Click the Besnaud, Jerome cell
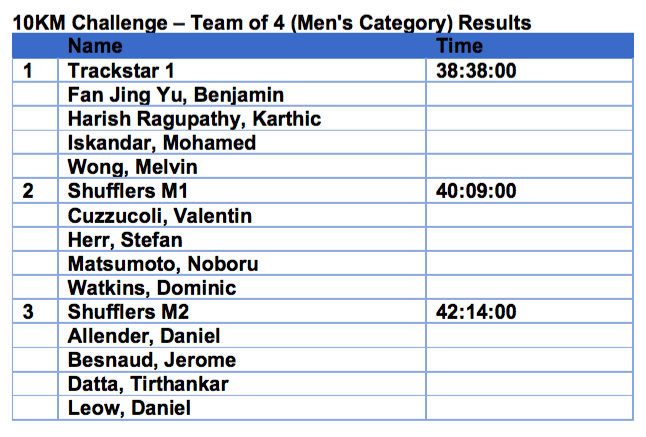This screenshot has width=646, height=437. point(242,360)
